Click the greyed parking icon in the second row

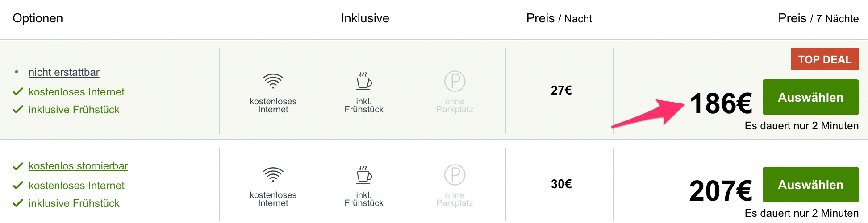[x=455, y=175]
